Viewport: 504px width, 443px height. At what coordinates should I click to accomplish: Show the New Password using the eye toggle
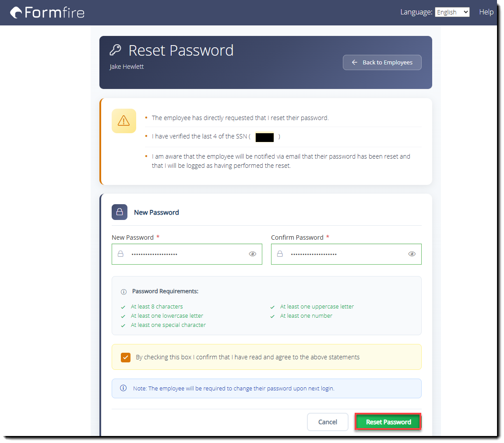[253, 254]
